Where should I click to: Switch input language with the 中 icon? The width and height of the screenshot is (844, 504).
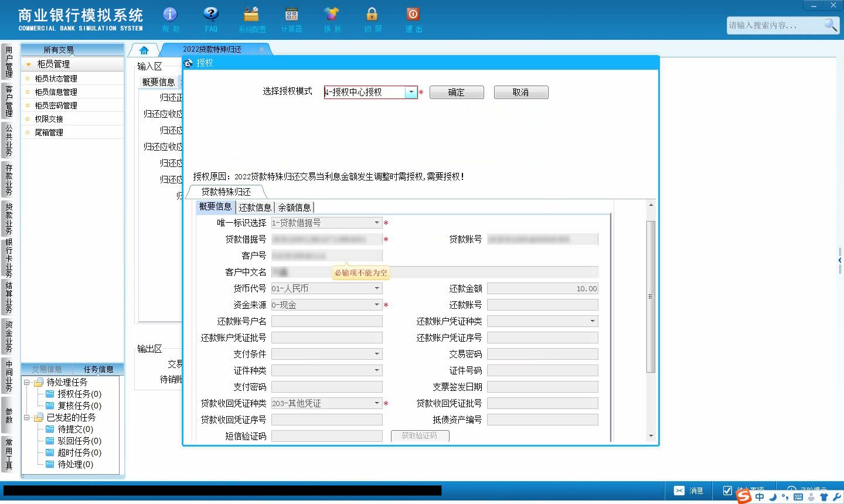pos(760,497)
